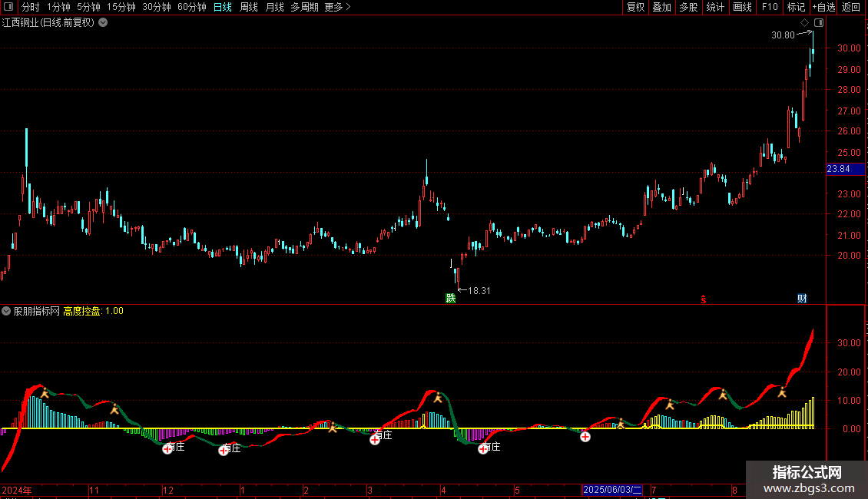Open the 画线 drawing tools
The width and height of the screenshot is (868, 499).
pos(742,7)
